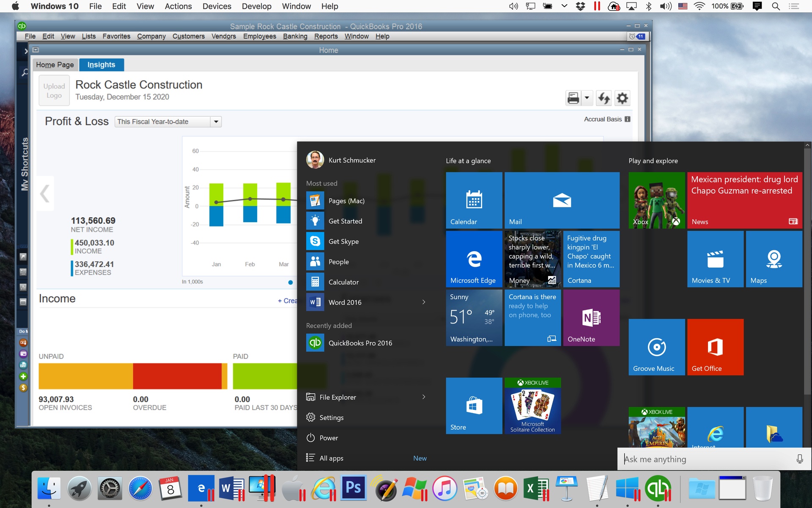
Task: Open the Lists menu in QuickBooks
Action: 89,36
